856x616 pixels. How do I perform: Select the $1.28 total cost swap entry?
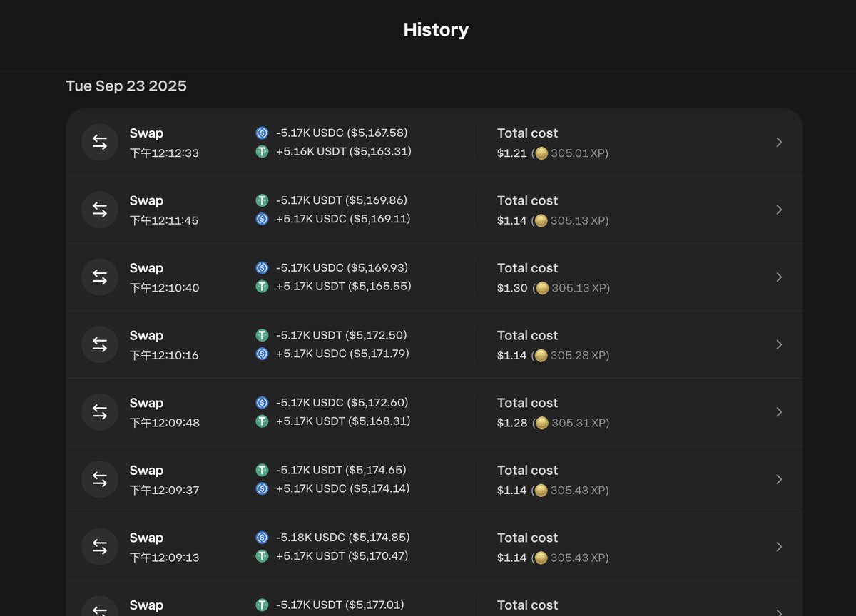click(x=511, y=423)
